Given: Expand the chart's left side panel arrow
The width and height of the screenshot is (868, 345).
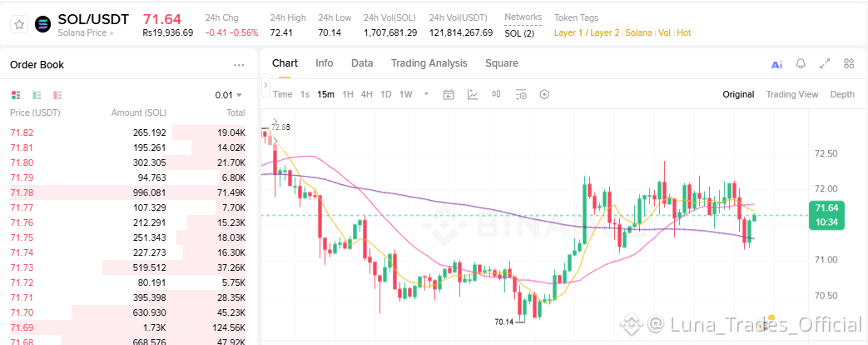Looking at the screenshot, I should 265,86.
